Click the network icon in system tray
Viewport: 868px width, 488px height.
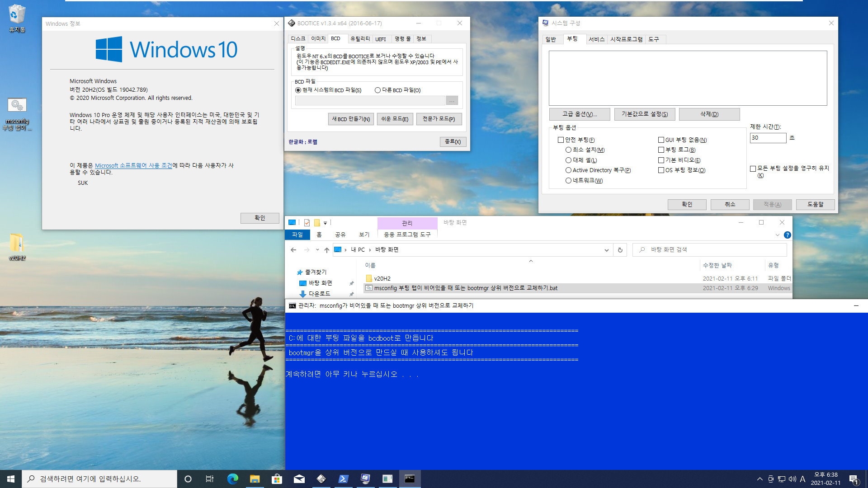coord(781,479)
